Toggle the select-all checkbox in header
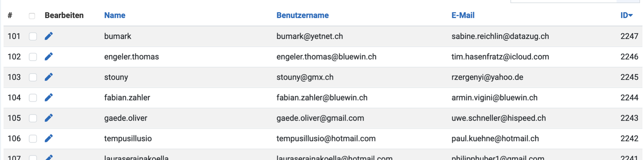This screenshot has height=160, width=644. coord(32,16)
